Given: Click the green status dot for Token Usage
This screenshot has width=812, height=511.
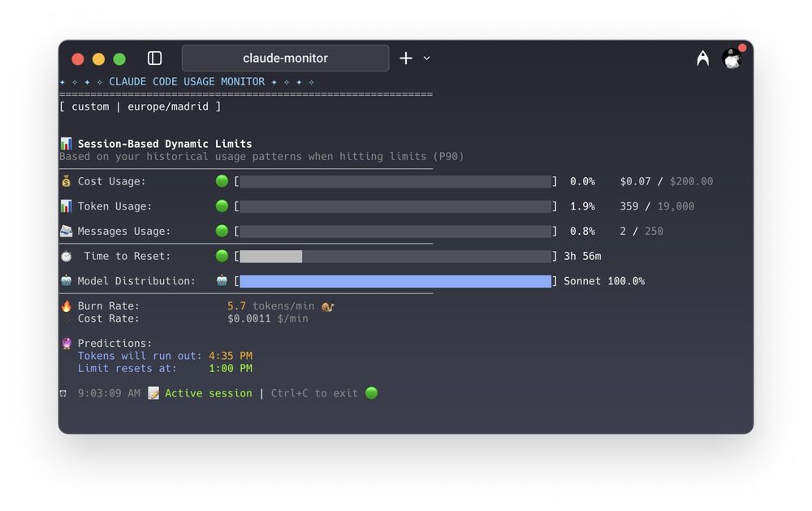Looking at the screenshot, I should (222, 206).
